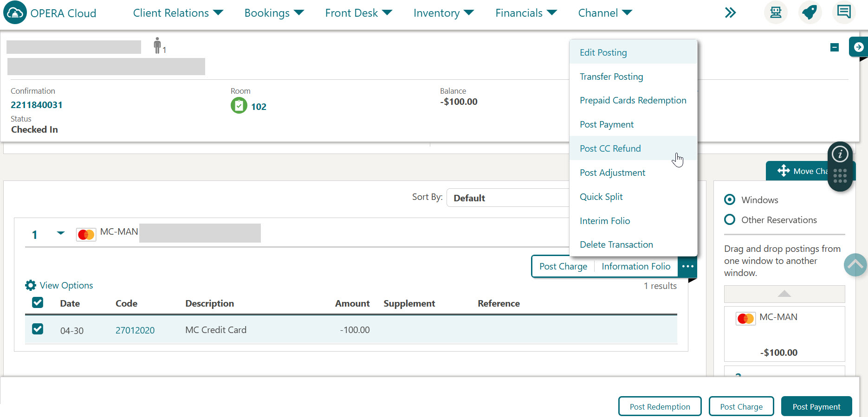The image size is (868, 417).
Task: Click the OPERA Cloud logo icon
Action: (x=15, y=13)
